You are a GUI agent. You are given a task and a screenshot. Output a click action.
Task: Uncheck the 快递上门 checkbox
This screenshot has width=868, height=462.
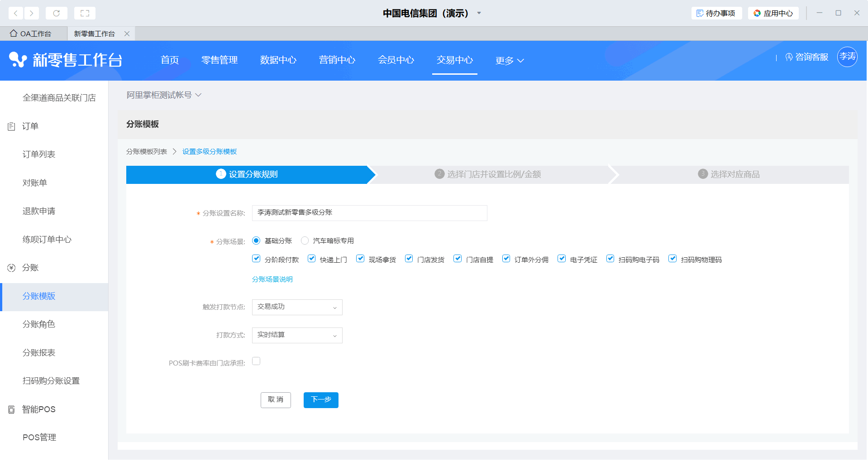[x=311, y=259]
